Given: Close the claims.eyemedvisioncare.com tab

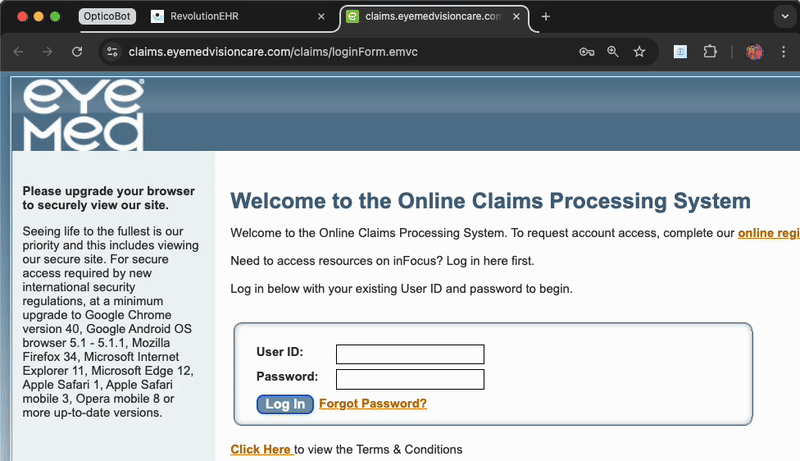Looking at the screenshot, I should [516, 16].
